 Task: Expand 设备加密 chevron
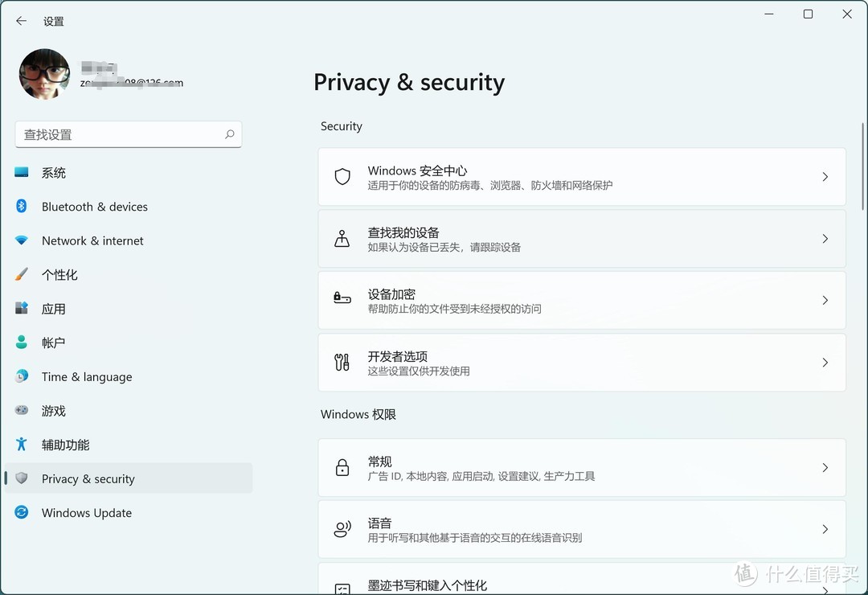[x=825, y=300]
